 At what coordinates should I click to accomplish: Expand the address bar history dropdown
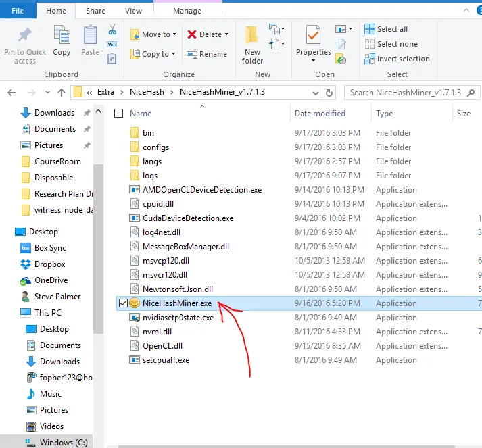(x=316, y=93)
